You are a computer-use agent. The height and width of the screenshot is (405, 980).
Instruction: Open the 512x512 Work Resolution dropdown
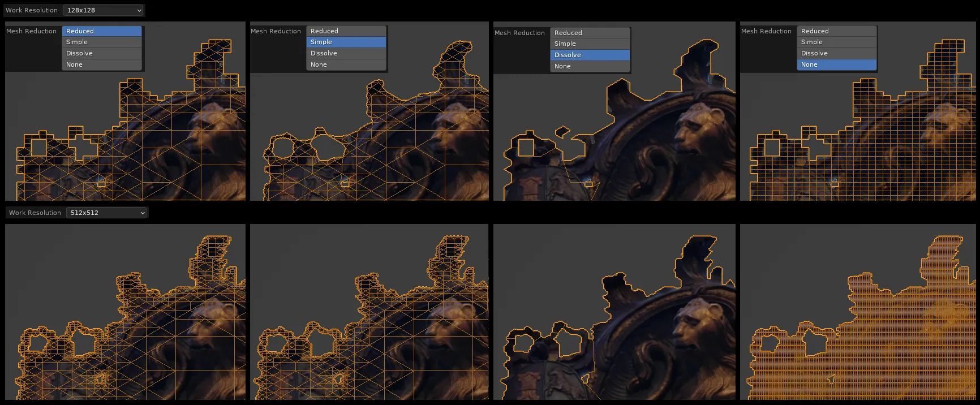[106, 213]
